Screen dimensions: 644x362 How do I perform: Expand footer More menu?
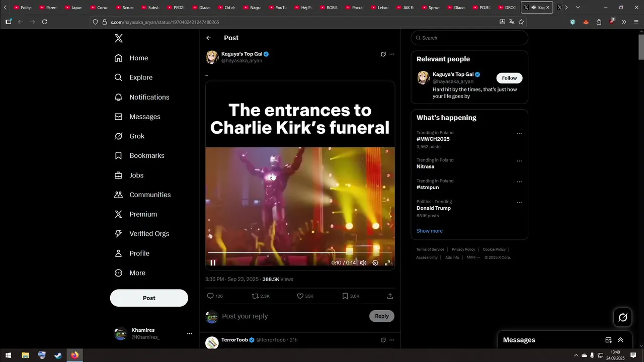[x=473, y=257]
